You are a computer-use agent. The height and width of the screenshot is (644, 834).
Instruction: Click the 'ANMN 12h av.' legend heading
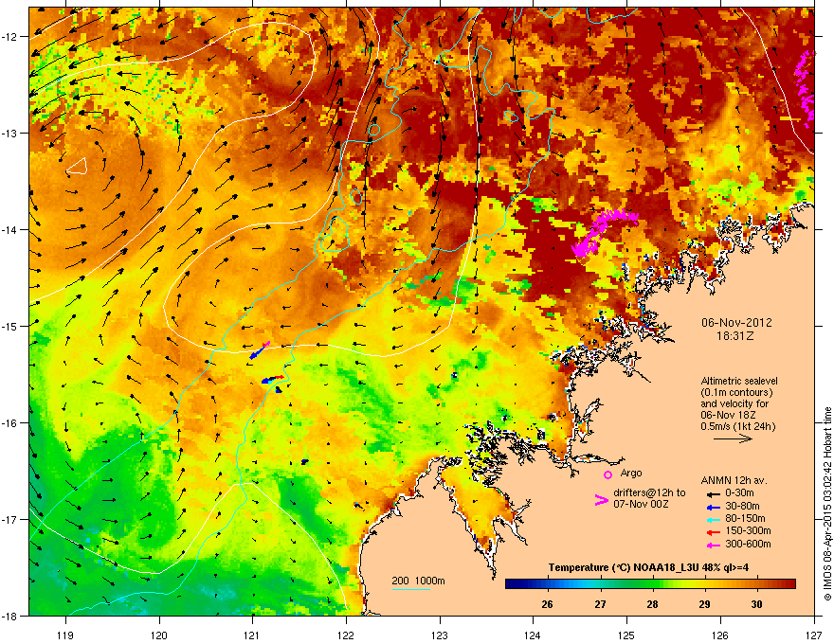(x=734, y=481)
